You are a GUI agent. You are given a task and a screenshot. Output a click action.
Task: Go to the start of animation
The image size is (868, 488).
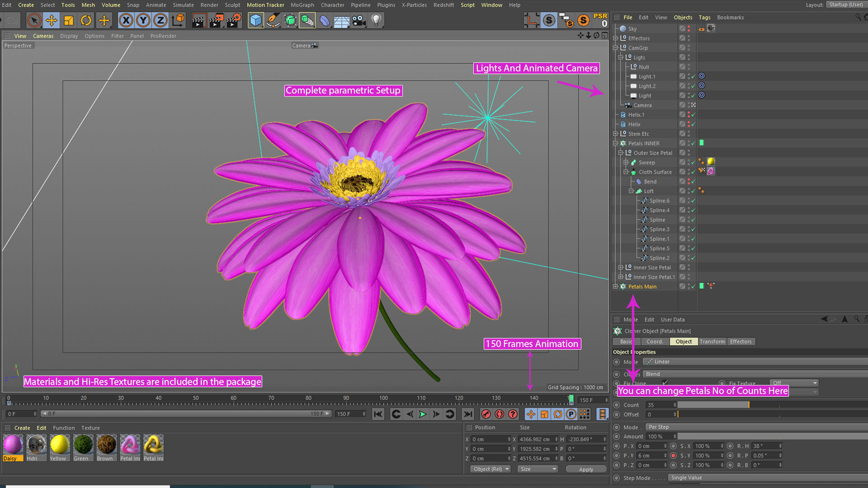point(378,414)
